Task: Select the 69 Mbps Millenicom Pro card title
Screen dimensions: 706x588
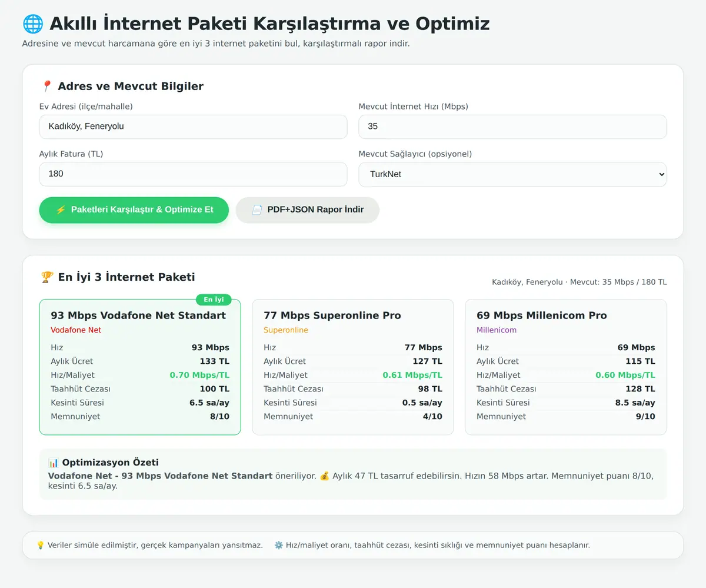Action: (x=541, y=315)
